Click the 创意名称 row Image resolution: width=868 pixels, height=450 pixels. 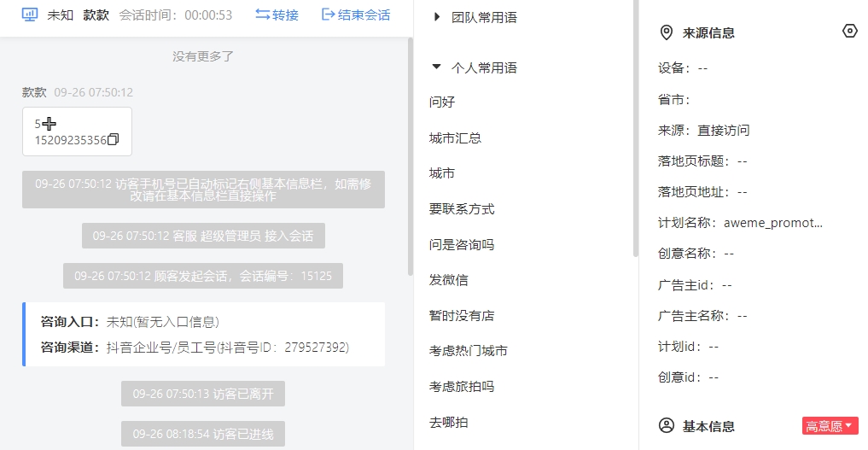(x=696, y=254)
